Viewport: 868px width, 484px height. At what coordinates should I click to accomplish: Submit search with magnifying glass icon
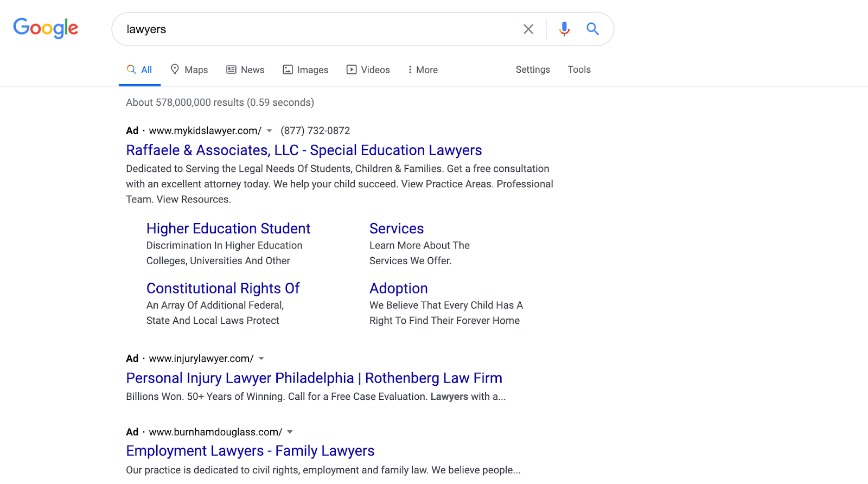pos(592,29)
